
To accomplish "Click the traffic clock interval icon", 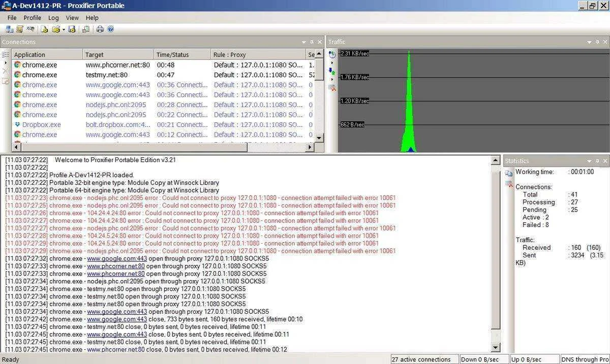I will point(332,54).
